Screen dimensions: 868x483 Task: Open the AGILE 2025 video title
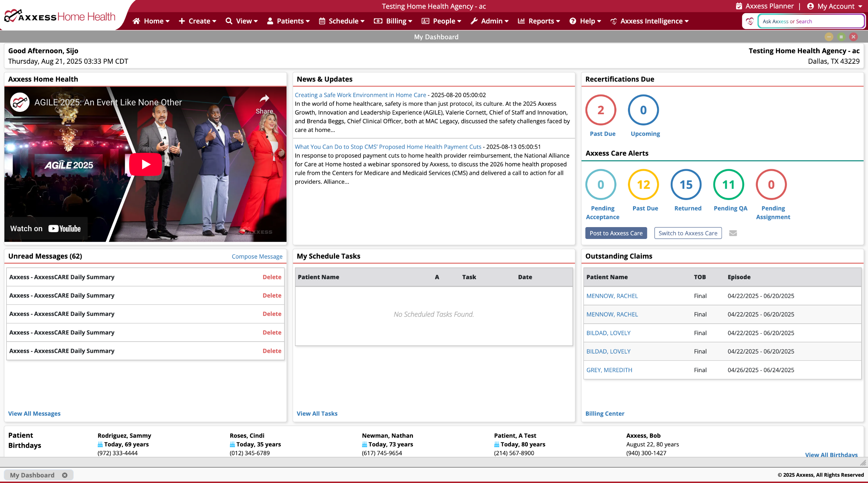(x=108, y=102)
